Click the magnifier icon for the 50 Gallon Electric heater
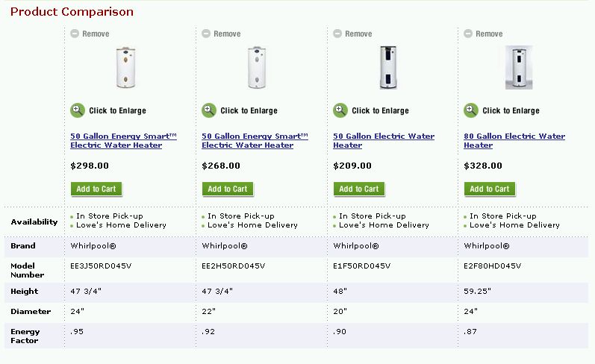595x364 pixels. [340, 110]
